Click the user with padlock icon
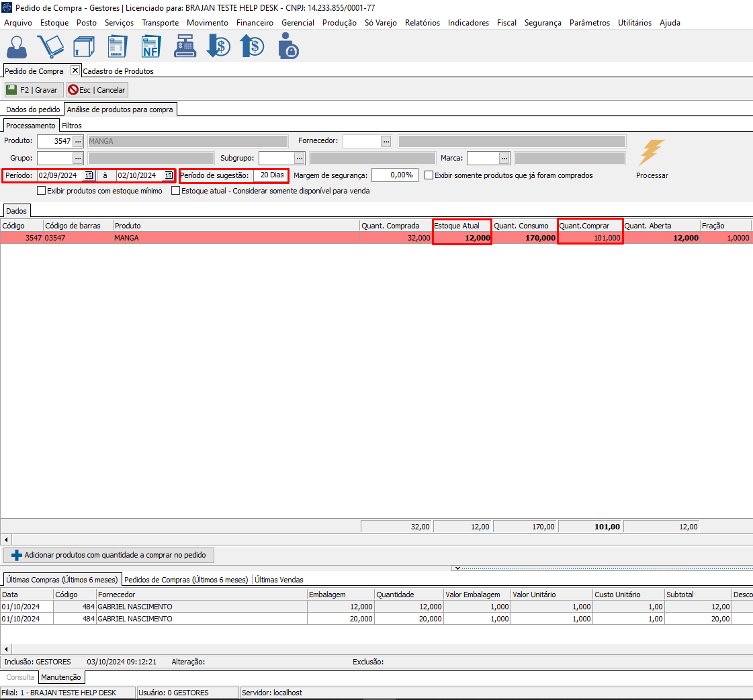This screenshot has width=753, height=700. [287, 46]
